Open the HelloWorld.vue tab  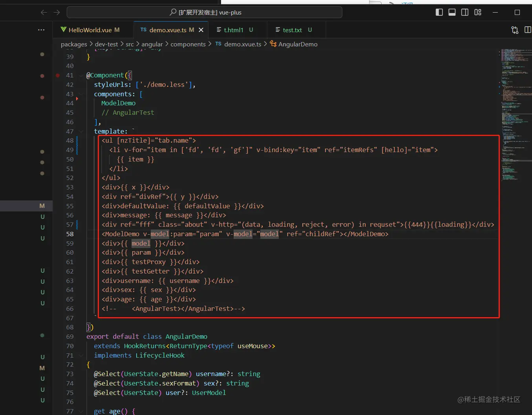(x=90, y=30)
